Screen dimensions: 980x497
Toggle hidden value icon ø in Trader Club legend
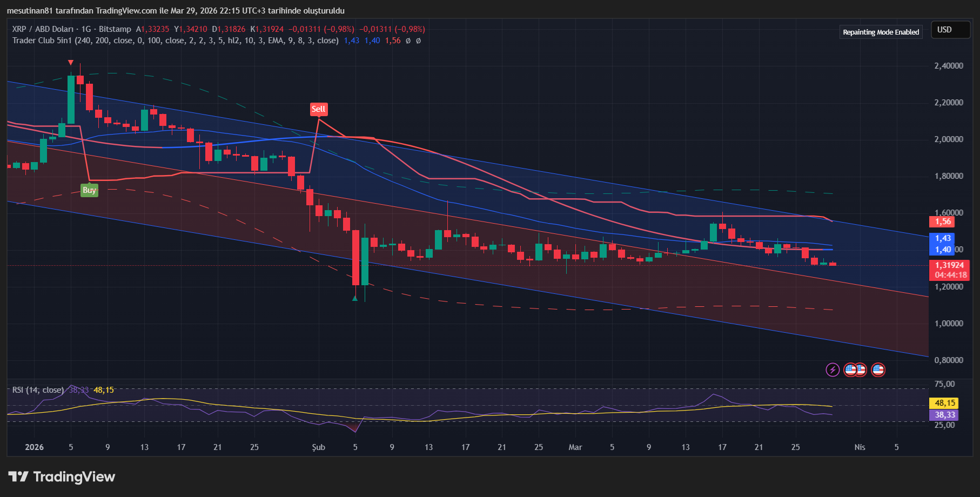(x=408, y=40)
